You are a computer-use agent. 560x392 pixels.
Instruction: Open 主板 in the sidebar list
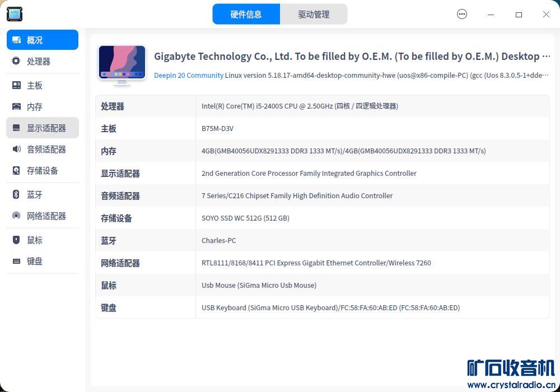click(x=43, y=85)
